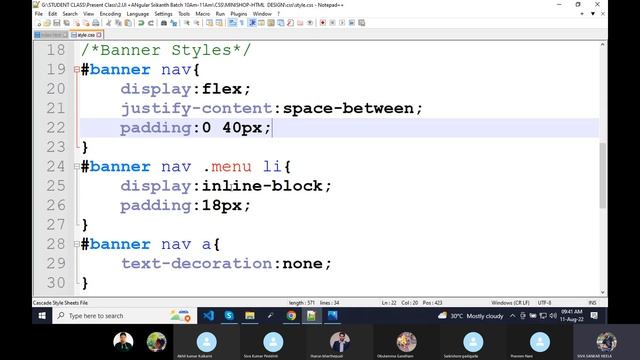The height and width of the screenshot is (360, 640).
Task: Add new tab with plus button
Action: (582, 14)
